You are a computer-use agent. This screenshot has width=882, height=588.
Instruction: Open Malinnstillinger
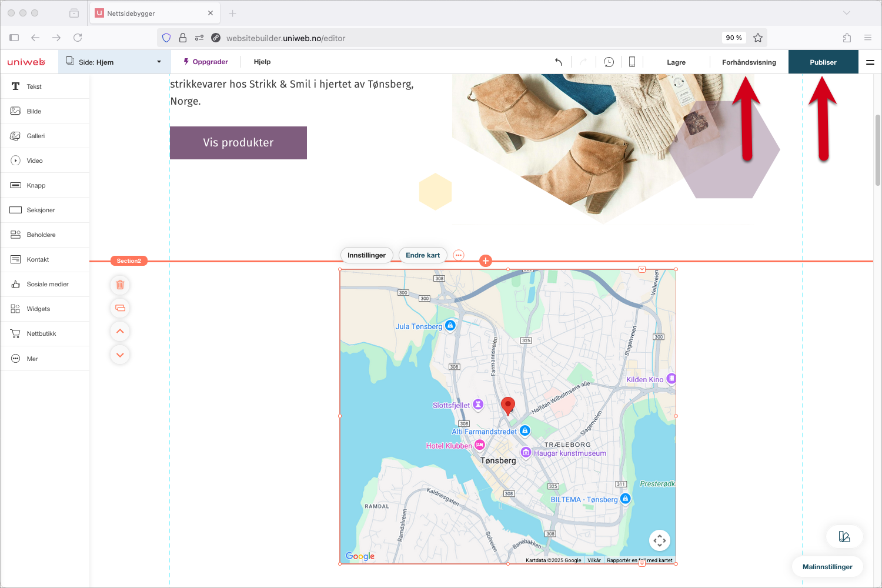coord(827,567)
